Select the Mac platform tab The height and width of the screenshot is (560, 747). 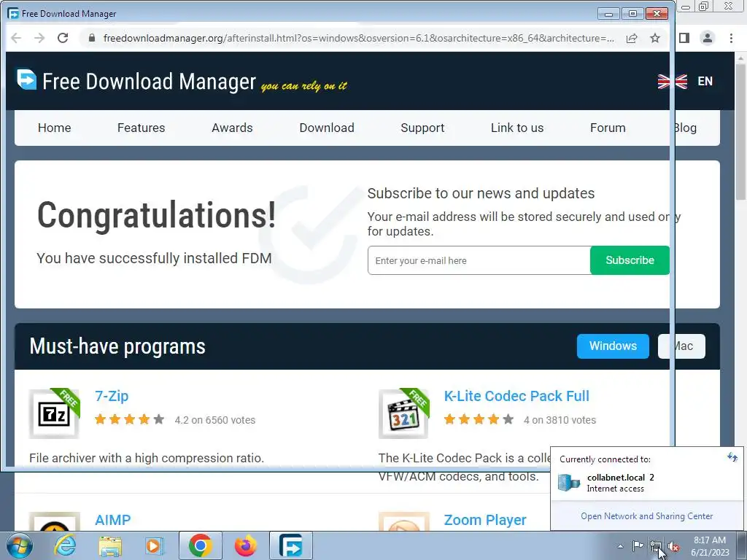tap(681, 346)
